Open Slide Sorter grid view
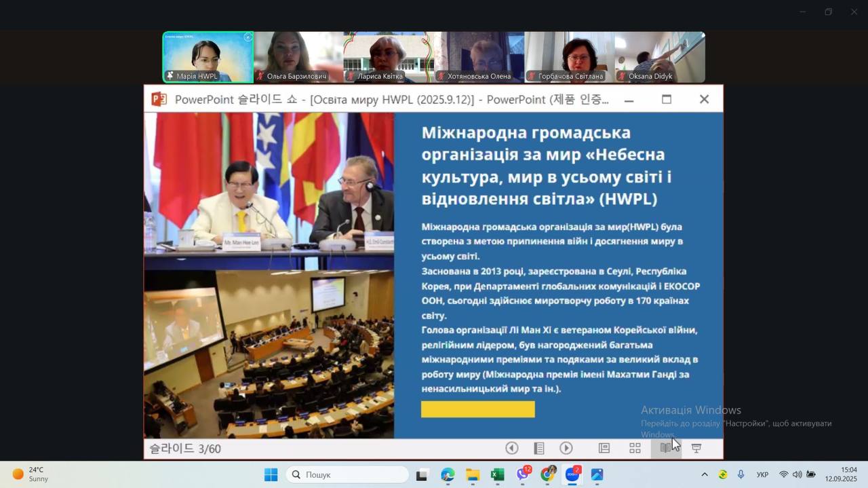868x488 pixels. coord(635,448)
